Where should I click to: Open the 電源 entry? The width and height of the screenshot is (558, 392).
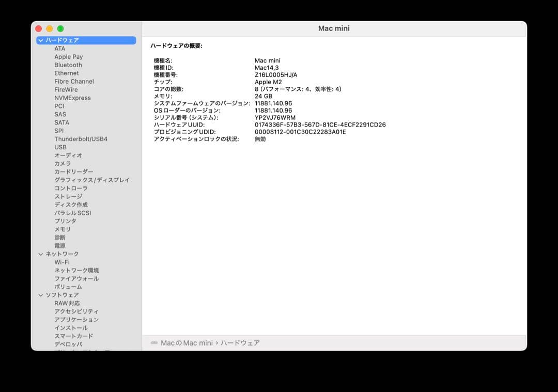[60, 246]
